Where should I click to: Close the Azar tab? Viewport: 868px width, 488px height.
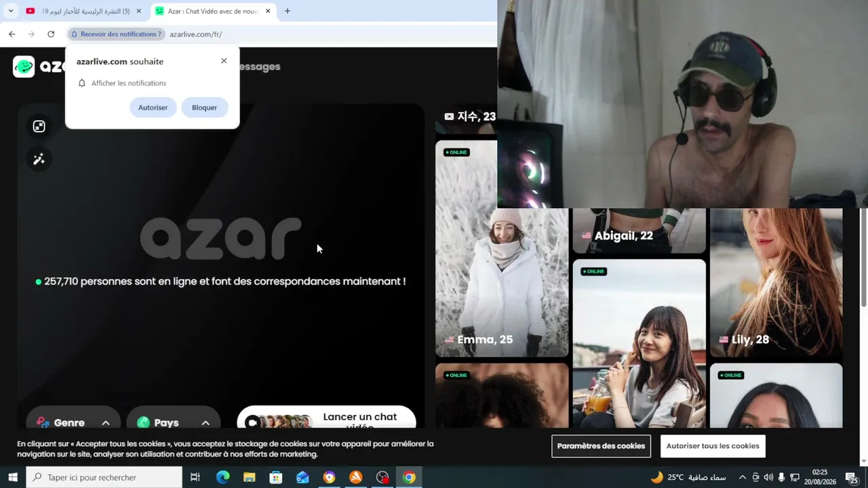pyautogui.click(x=268, y=11)
